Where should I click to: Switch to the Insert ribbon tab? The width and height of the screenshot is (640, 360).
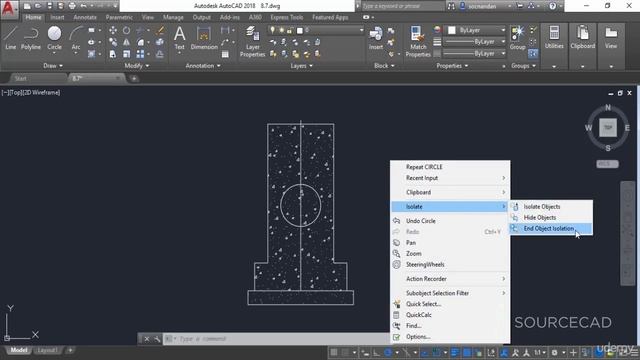57,17
